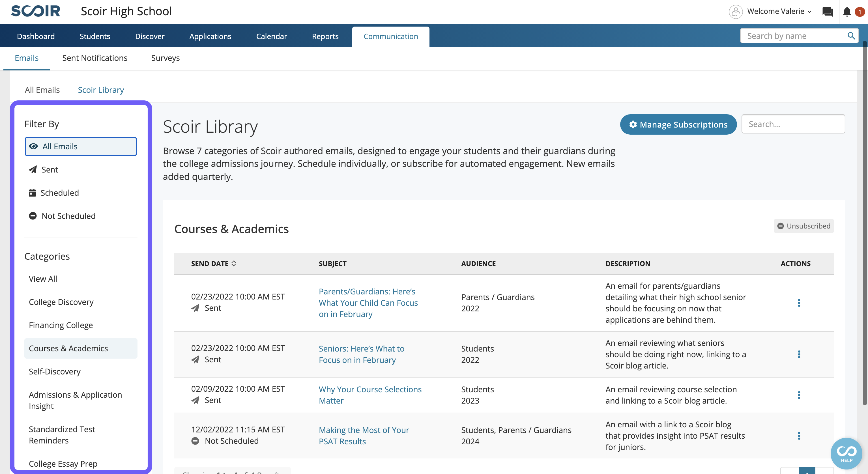The image size is (868, 474).
Task: Open 'Seniors: Here's What to Focus on' email
Action: pyautogui.click(x=362, y=354)
